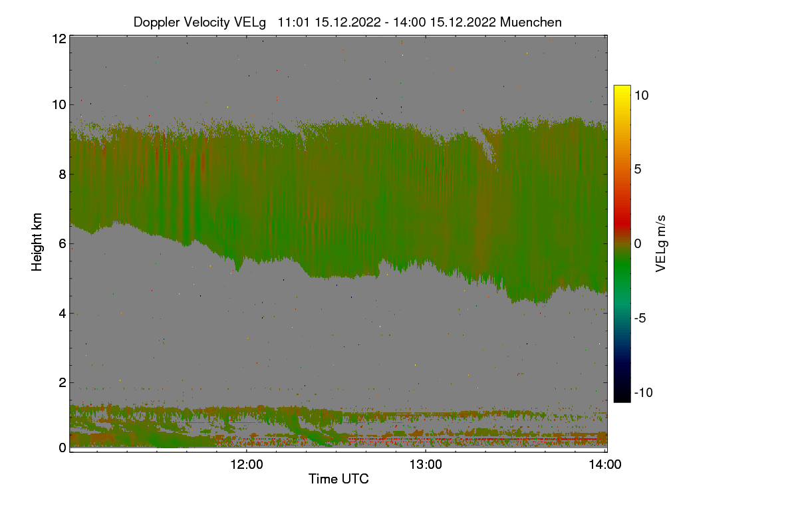Click the 10 km height tick label

pos(59,104)
